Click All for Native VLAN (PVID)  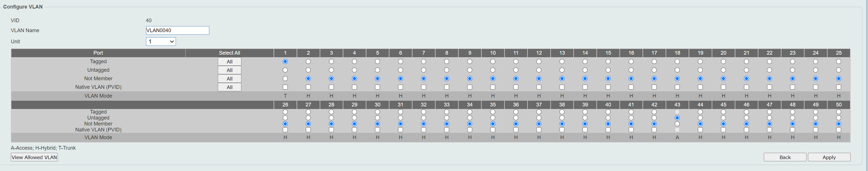pos(229,87)
